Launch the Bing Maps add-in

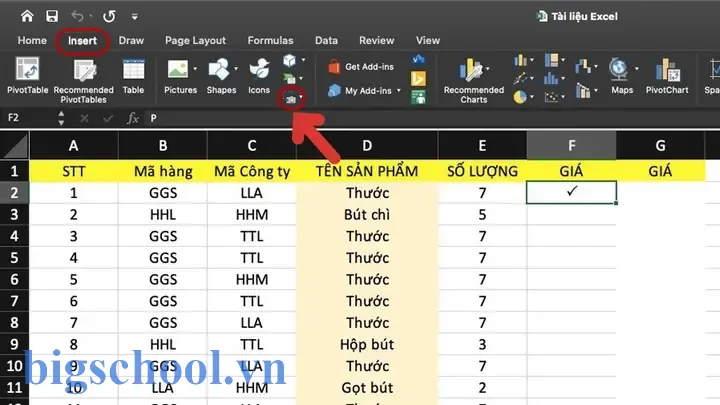418,79
